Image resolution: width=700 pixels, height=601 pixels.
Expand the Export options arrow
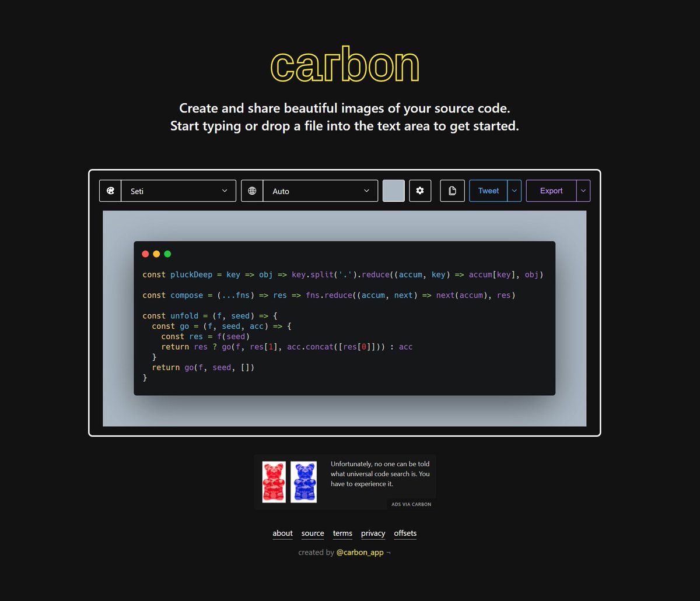pyautogui.click(x=583, y=191)
